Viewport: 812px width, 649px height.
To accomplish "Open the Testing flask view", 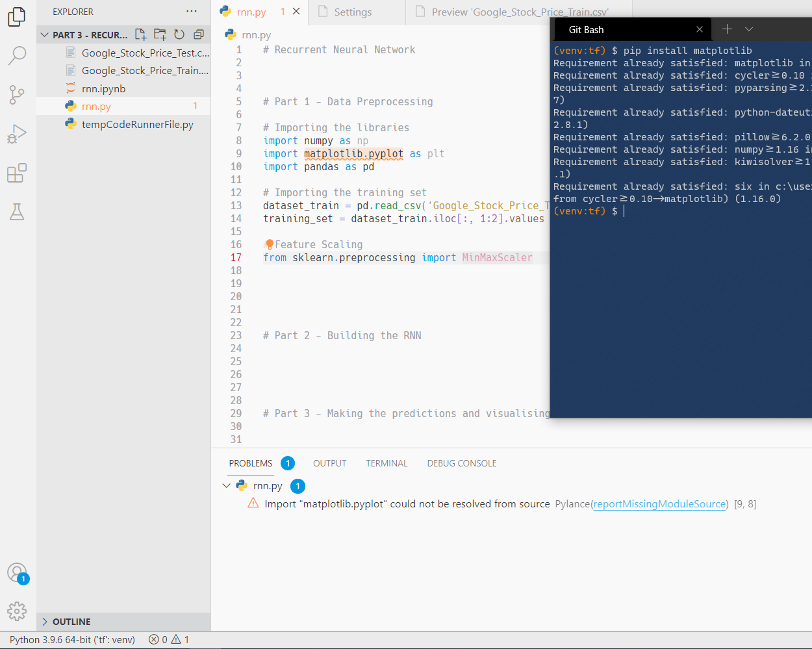I will coord(18,212).
